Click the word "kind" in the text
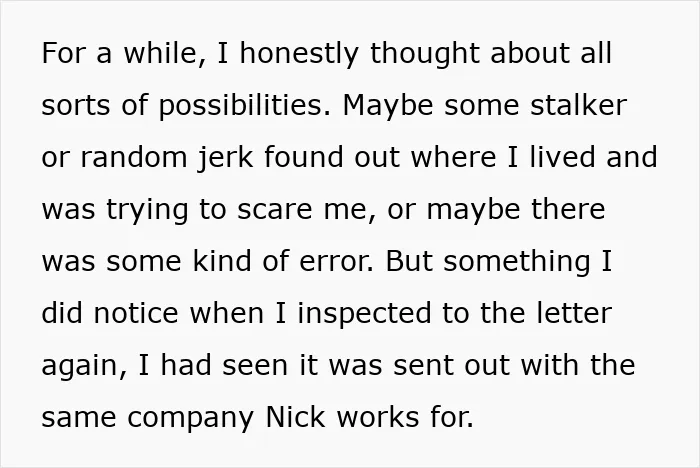The width and height of the screenshot is (700, 468). pyautogui.click(x=222, y=261)
